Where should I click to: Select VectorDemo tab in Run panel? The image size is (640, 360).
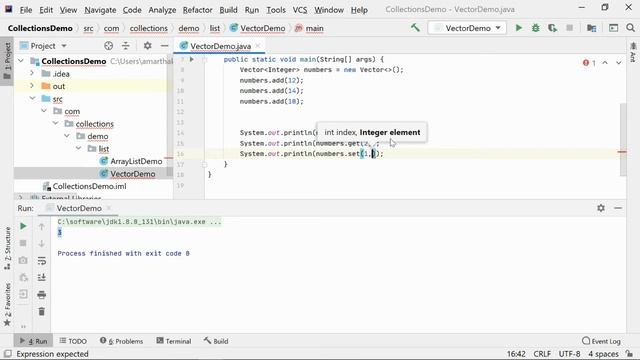pos(79,208)
